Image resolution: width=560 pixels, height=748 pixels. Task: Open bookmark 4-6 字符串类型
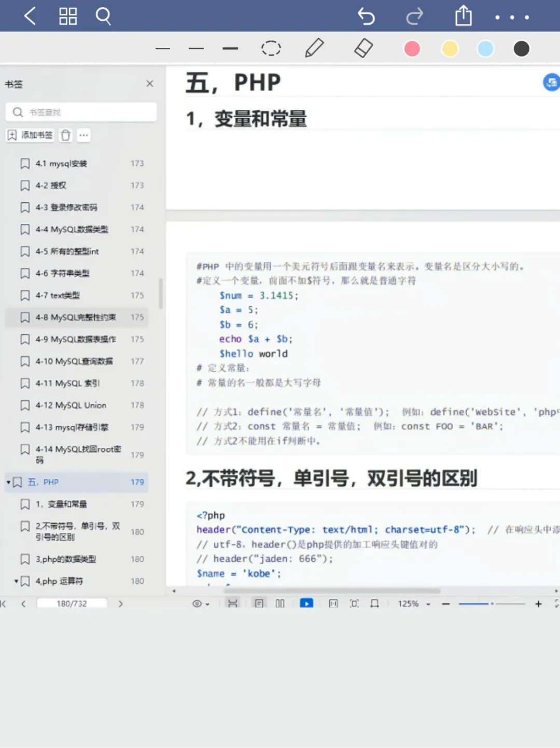[77, 273]
